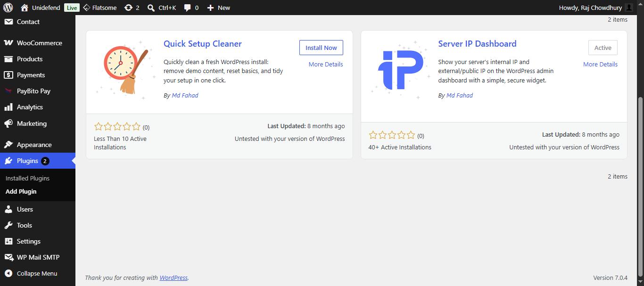The image size is (644, 286).
Task: Click the user avatar icon
Action: pyautogui.click(x=628, y=8)
